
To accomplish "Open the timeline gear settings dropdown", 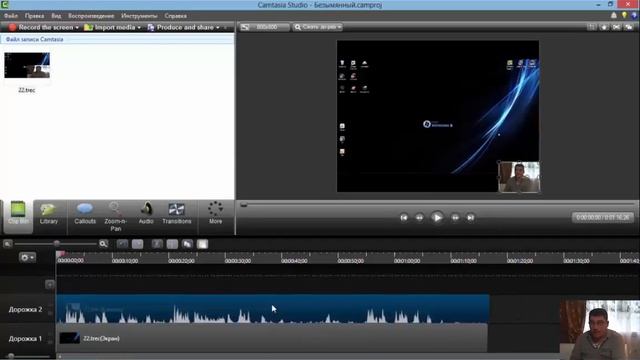I will [27, 258].
